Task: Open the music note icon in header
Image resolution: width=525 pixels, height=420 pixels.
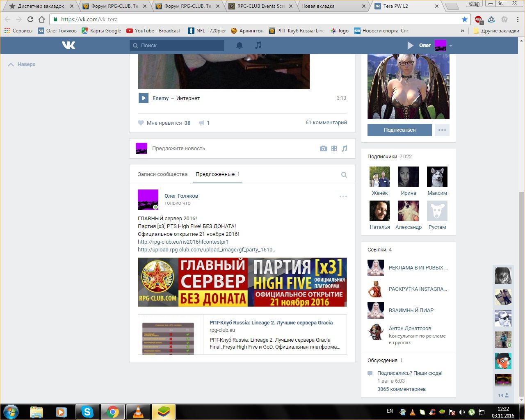Action: [258, 46]
